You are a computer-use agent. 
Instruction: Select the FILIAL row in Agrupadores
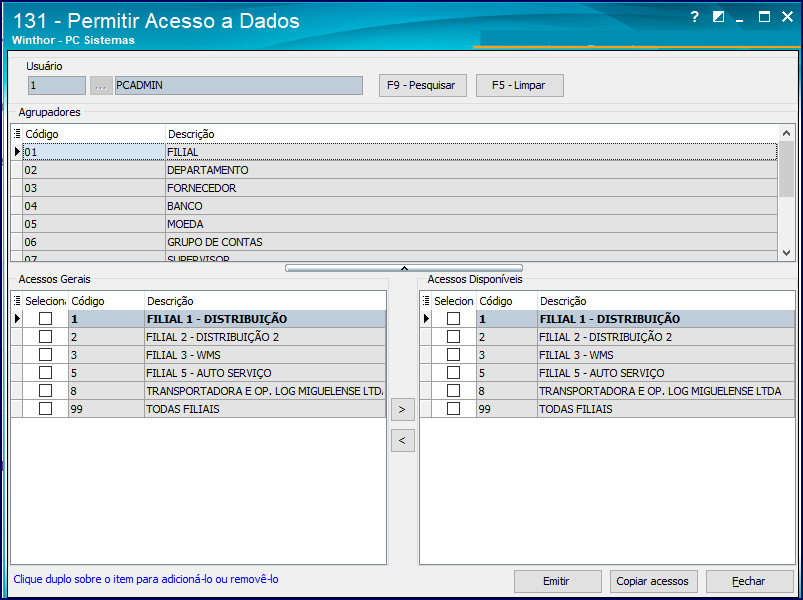(x=394, y=152)
